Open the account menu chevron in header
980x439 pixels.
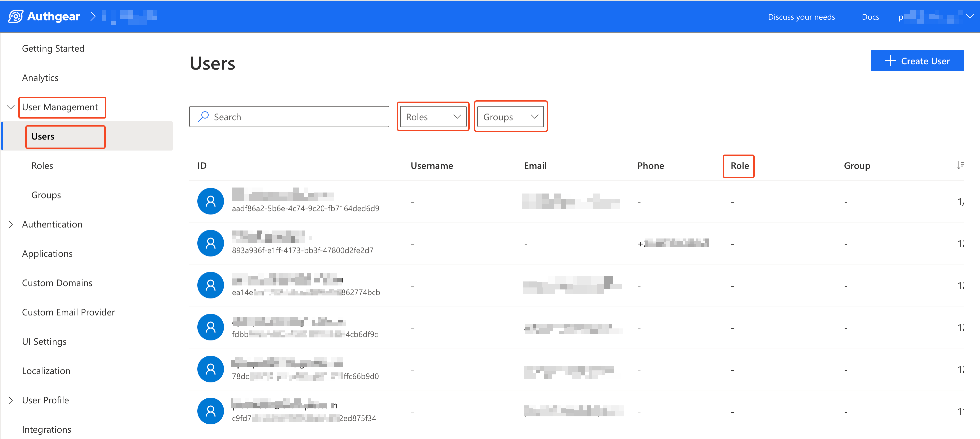pyautogui.click(x=969, y=16)
